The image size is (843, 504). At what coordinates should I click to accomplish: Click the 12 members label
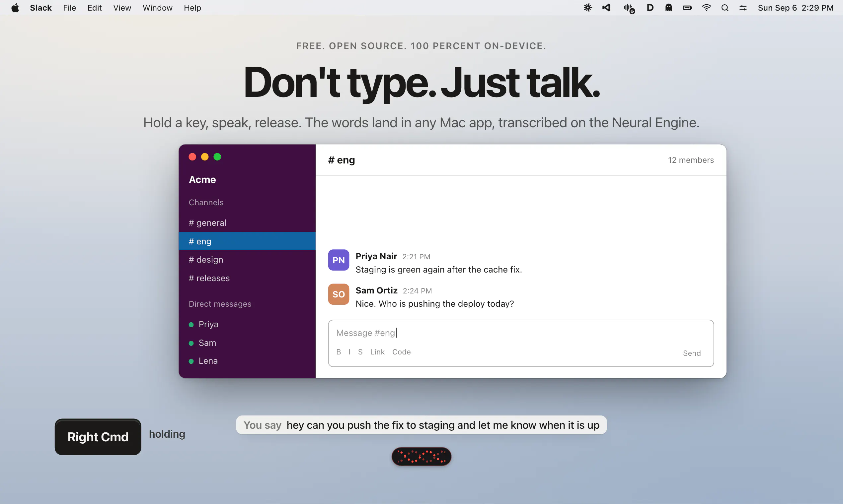click(691, 160)
